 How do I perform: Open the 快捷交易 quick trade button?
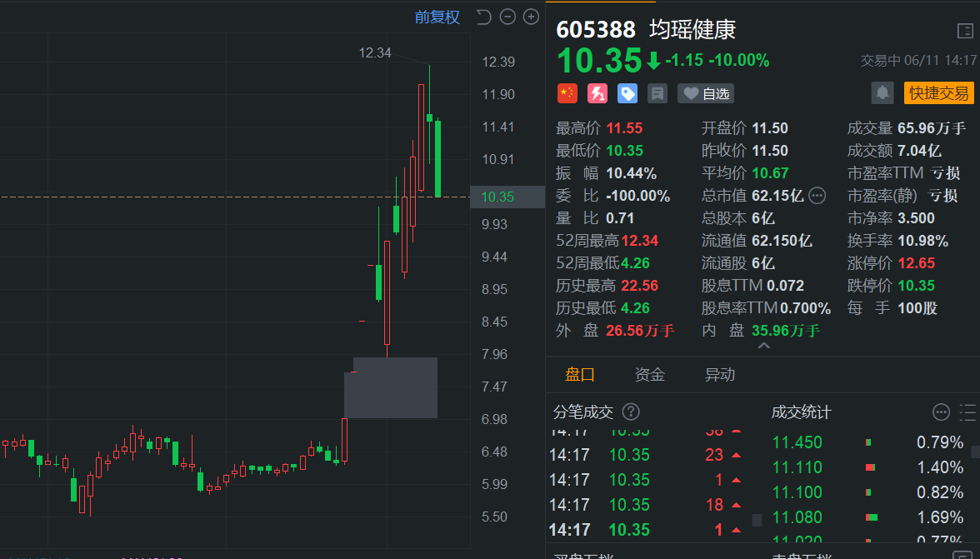[x=938, y=93]
